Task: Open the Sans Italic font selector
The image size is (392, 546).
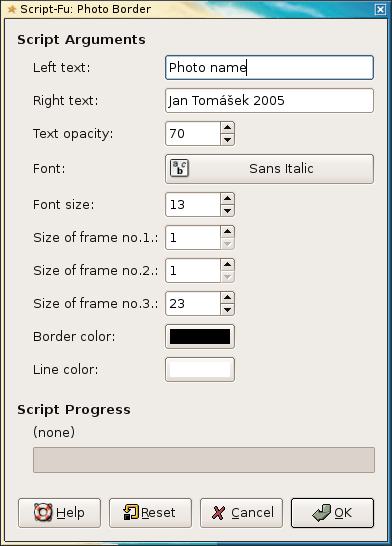Action: tap(269, 169)
